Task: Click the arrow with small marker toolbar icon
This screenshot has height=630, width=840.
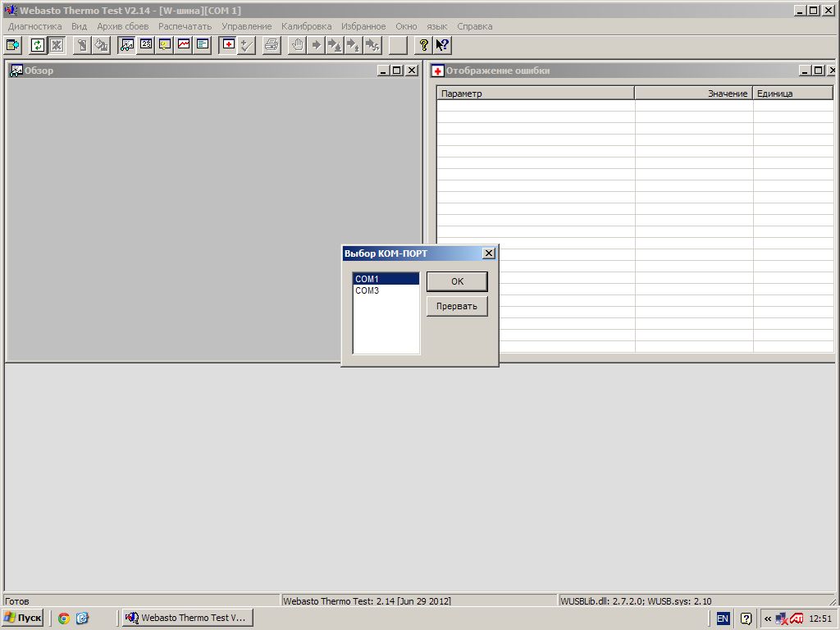Action: 354,46
